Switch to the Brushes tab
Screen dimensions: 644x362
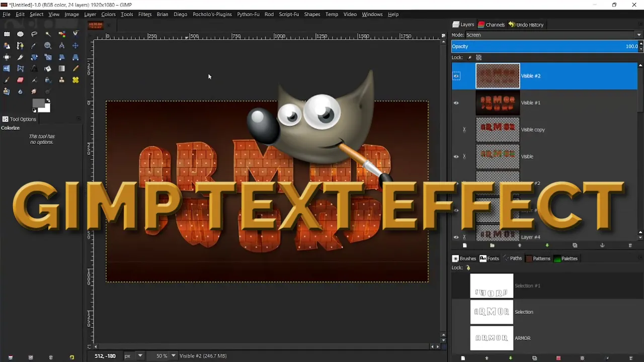coord(464,258)
